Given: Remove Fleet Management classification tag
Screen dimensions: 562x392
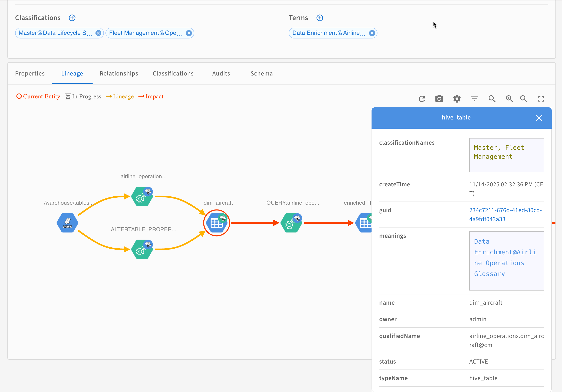Looking at the screenshot, I should 189,33.
